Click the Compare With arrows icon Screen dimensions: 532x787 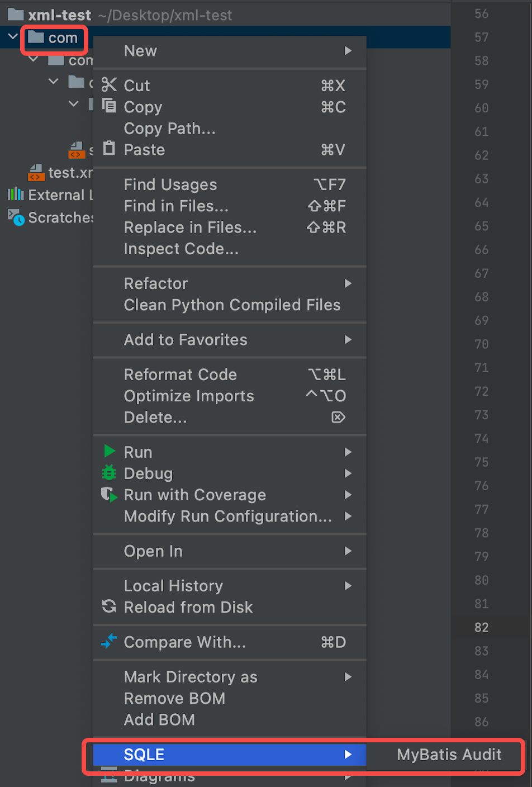[x=109, y=641]
